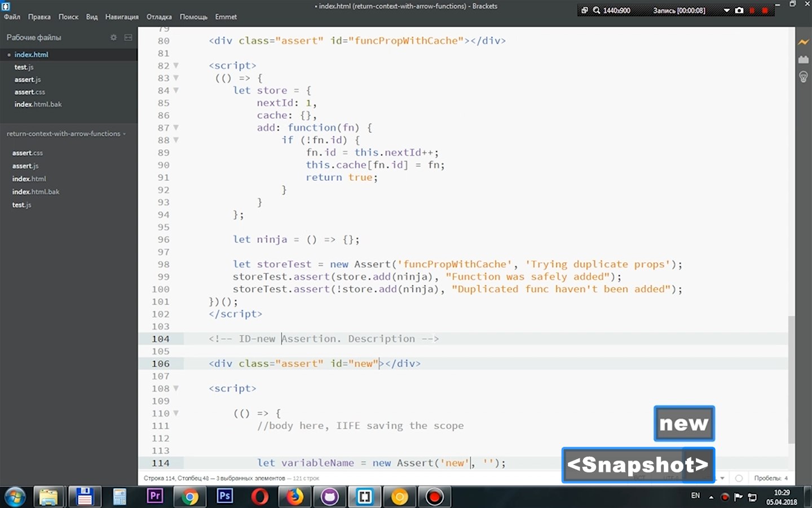Select assert.css in working files

[x=68, y=92]
